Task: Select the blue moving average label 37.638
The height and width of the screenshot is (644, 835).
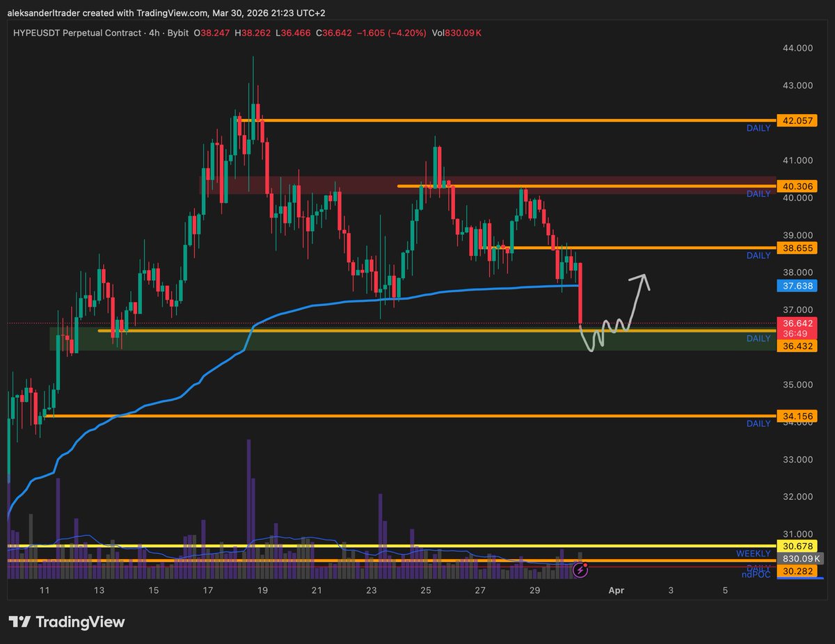Action: (797, 286)
